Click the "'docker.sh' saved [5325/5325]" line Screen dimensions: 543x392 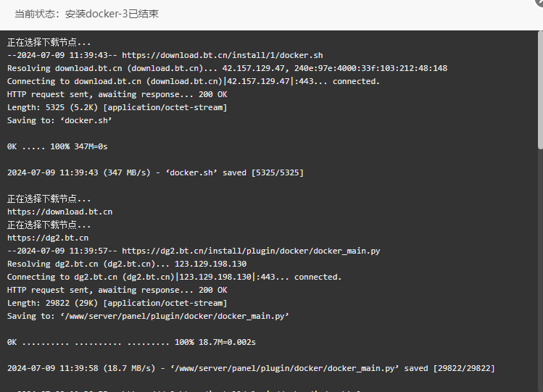coord(155,172)
